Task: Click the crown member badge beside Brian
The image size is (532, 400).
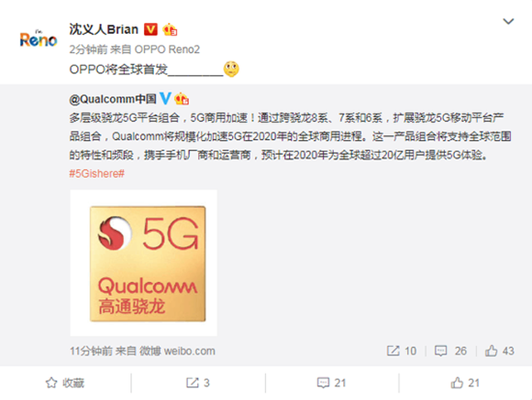Action: [170, 30]
